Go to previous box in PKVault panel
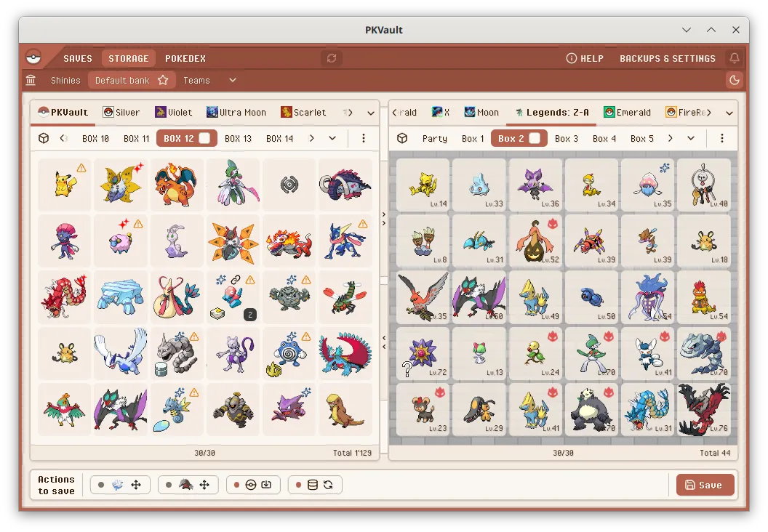Image resolution: width=768 pixels, height=532 pixels. point(63,139)
